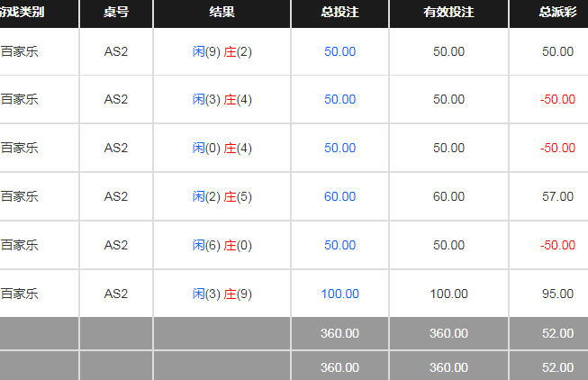The width and height of the screenshot is (588, 380).
Task: Click the 结果 column header
Action: [x=222, y=12]
